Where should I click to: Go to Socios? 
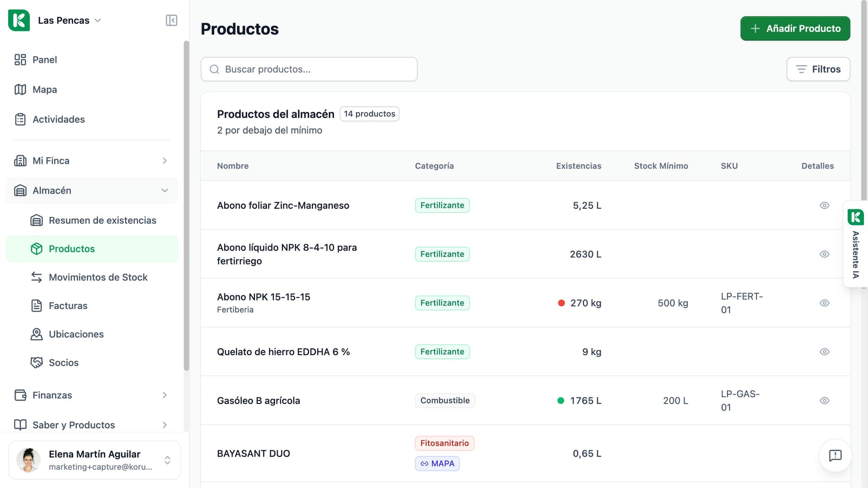pos(92,363)
